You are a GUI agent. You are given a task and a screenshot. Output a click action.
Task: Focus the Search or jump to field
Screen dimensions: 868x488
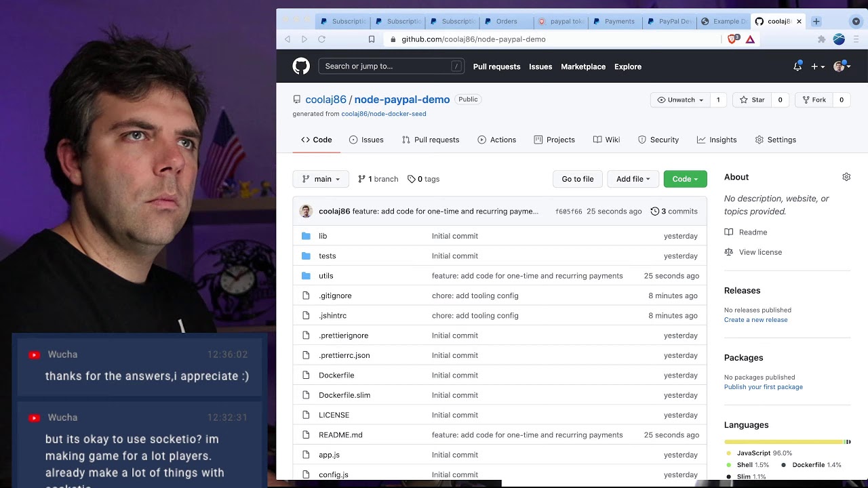[391, 66]
